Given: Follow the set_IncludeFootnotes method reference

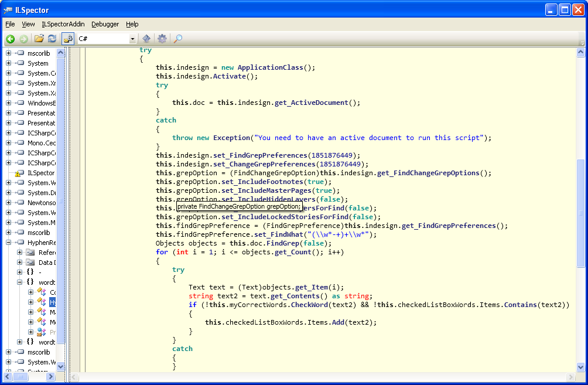Looking at the screenshot, I should pos(262,182).
